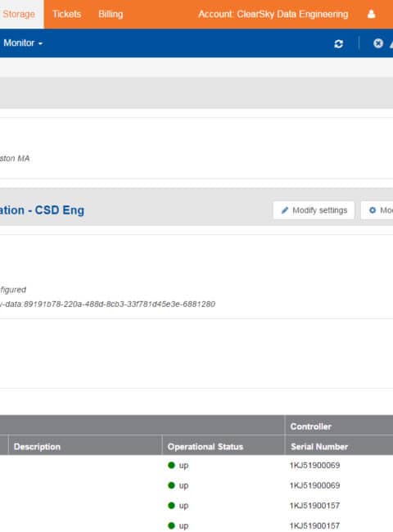Click the refresh icon in blue bar
Screen dimensions: 393x532
(338, 43)
